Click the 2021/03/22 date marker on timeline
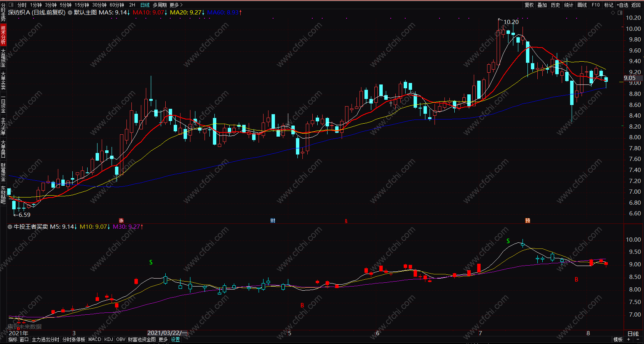644x344 pixels. coord(168,333)
